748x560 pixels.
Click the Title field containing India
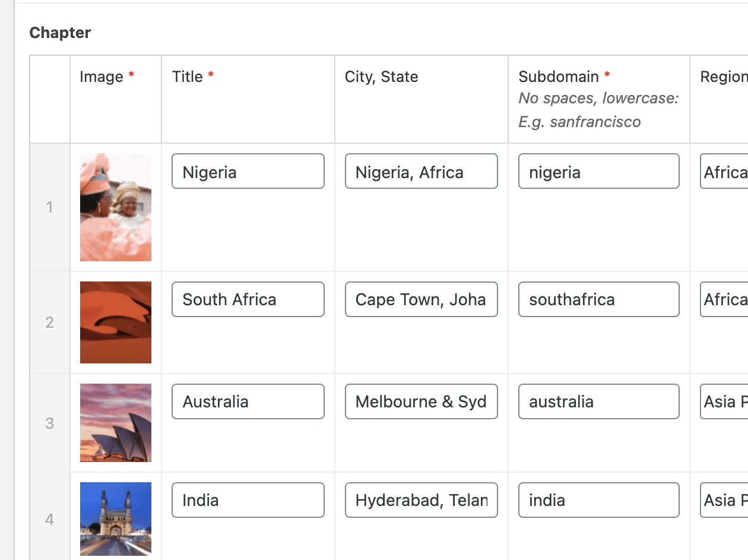tap(248, 499)
